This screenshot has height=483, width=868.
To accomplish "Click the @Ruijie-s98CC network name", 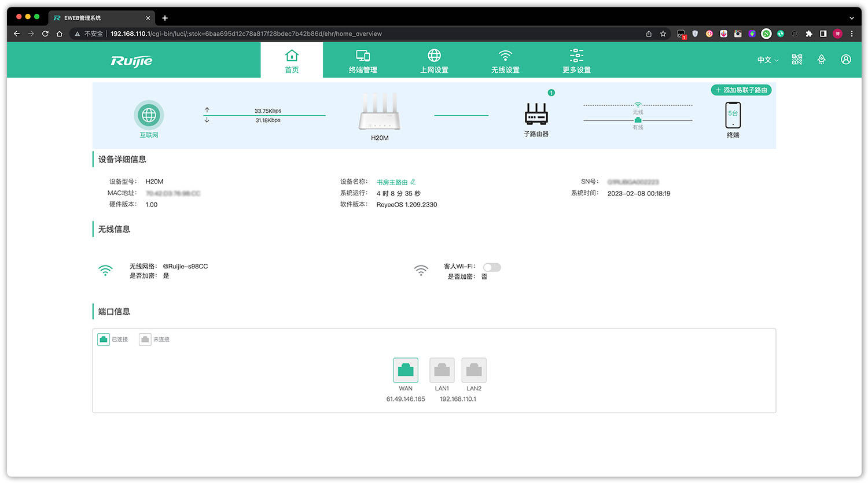I will [185, 267].
